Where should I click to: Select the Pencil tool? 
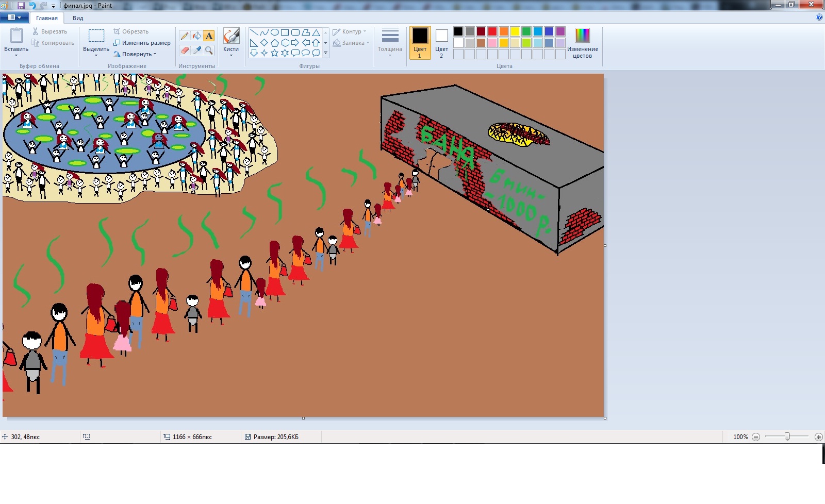point(185,36)
